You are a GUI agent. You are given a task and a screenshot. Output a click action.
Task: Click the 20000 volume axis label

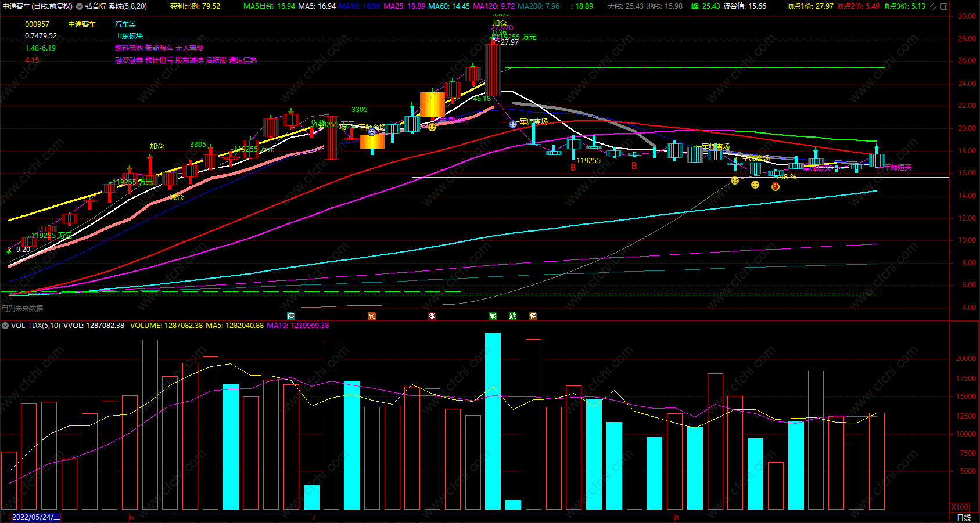(x=966, y=359)
